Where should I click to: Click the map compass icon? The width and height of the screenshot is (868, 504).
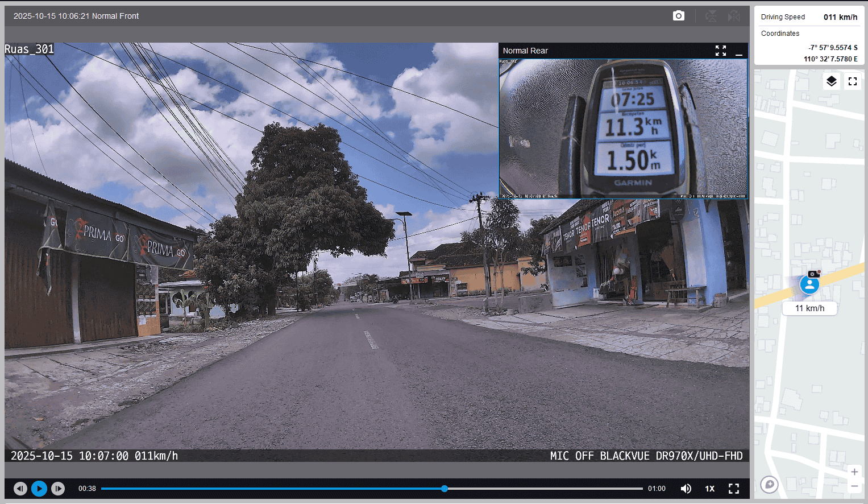[769, 484]
